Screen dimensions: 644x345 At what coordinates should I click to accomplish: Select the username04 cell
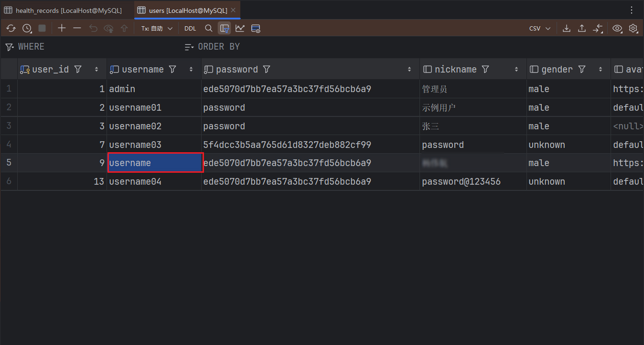click(x=154, y=181)
